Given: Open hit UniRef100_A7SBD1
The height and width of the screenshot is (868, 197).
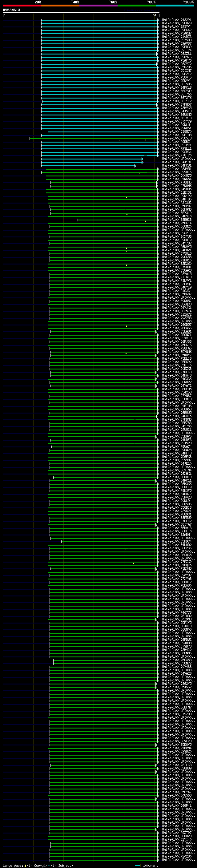Looking at the screenshot, I should pos(176,267).
